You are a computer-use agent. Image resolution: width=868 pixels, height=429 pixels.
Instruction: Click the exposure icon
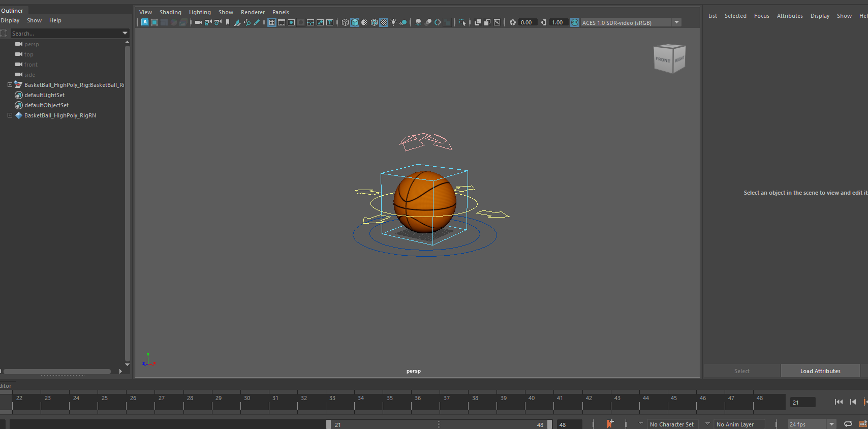(x=513, y=22)
